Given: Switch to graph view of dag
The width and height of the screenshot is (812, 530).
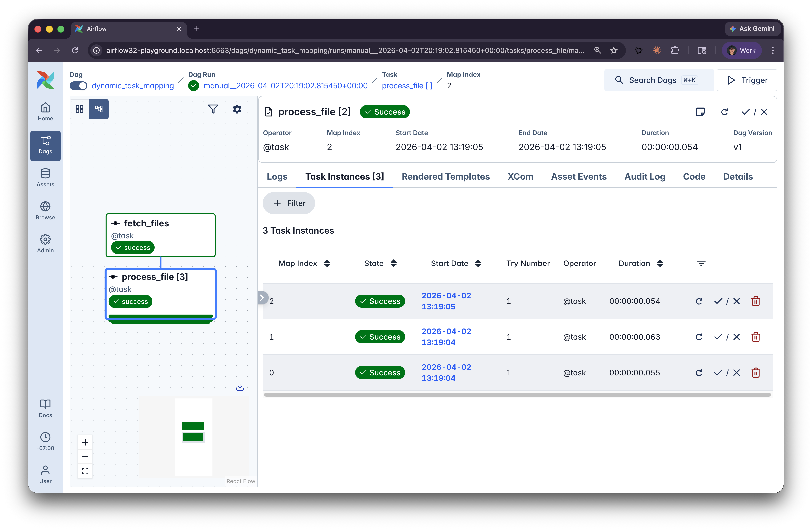Looking at the screenshot, I should [99, 109].
